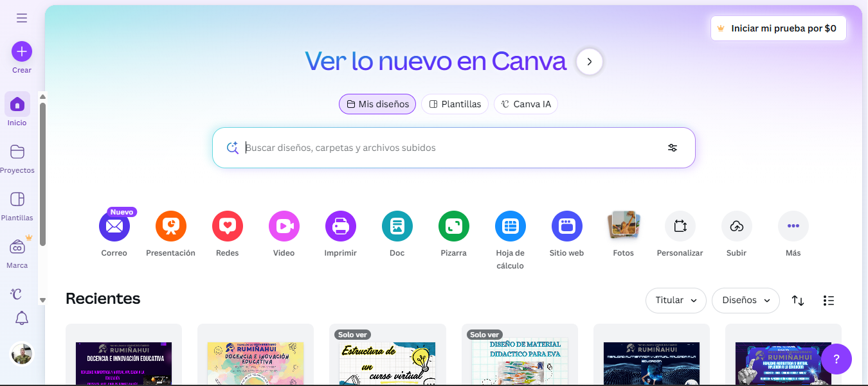Open the Correo design type icon
Viewport: 868px width, 386px height.
[114, 226]
